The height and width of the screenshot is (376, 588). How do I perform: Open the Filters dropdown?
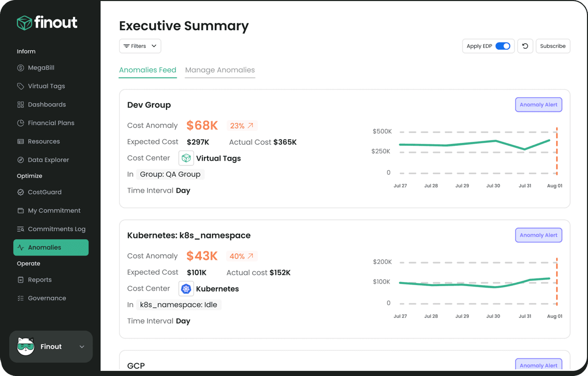coord(140,46)
